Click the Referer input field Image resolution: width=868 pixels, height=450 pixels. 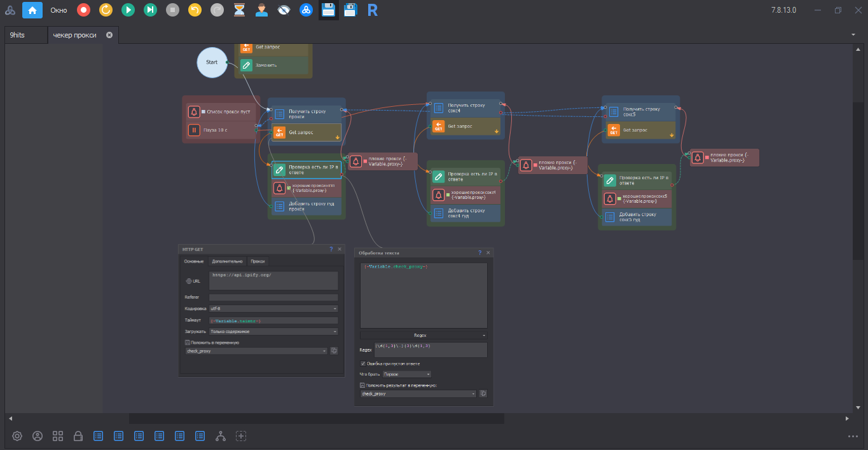click(273, 297)
